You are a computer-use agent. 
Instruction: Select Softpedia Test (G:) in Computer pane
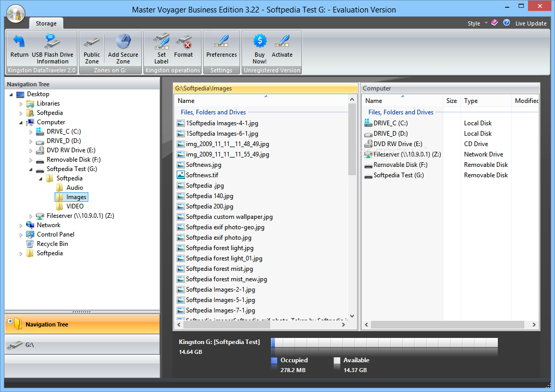coord(394,175)
